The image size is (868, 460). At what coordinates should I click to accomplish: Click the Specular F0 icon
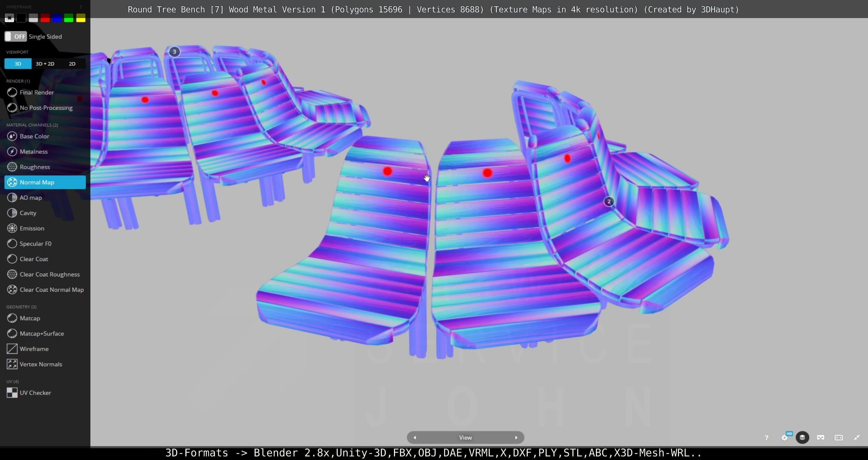[12, 244]
